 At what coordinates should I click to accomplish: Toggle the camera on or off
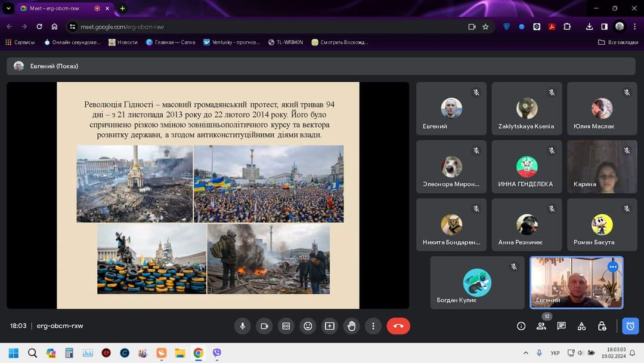pos(264,326)
